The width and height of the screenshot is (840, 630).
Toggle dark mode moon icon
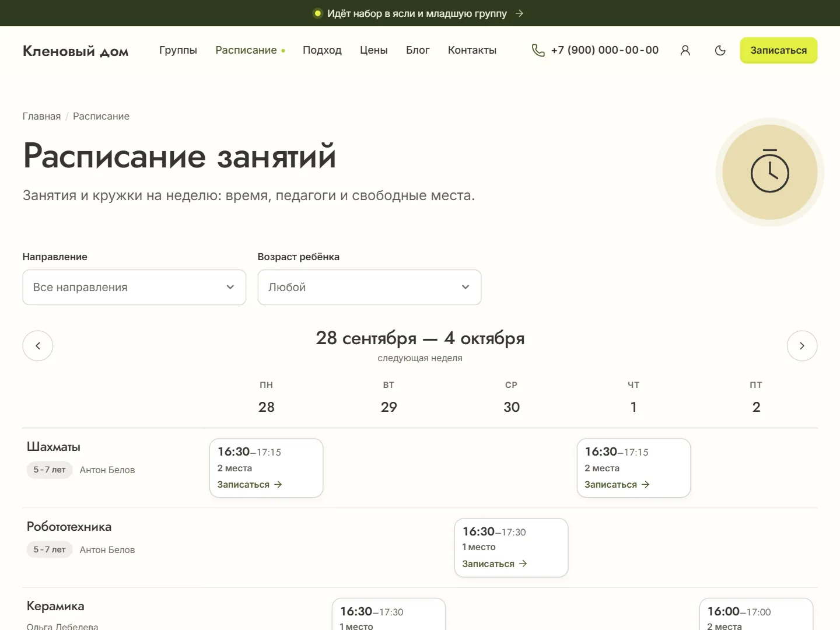click(720, 50)
